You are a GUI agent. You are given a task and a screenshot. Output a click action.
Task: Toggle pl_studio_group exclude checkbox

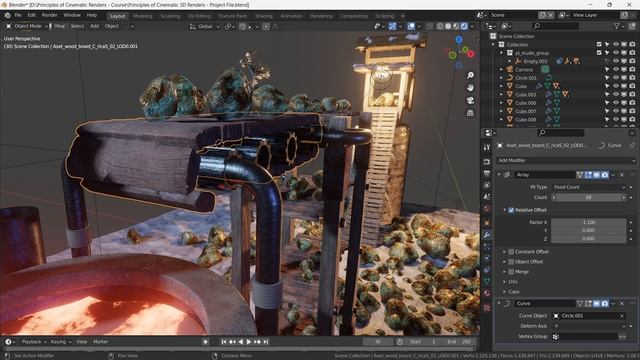tap(599, 53)
